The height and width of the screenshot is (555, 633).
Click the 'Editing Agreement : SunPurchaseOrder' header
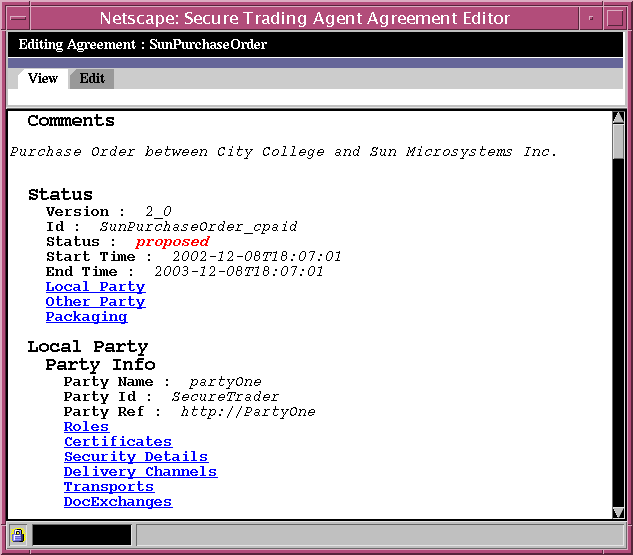tap(143, 44)
